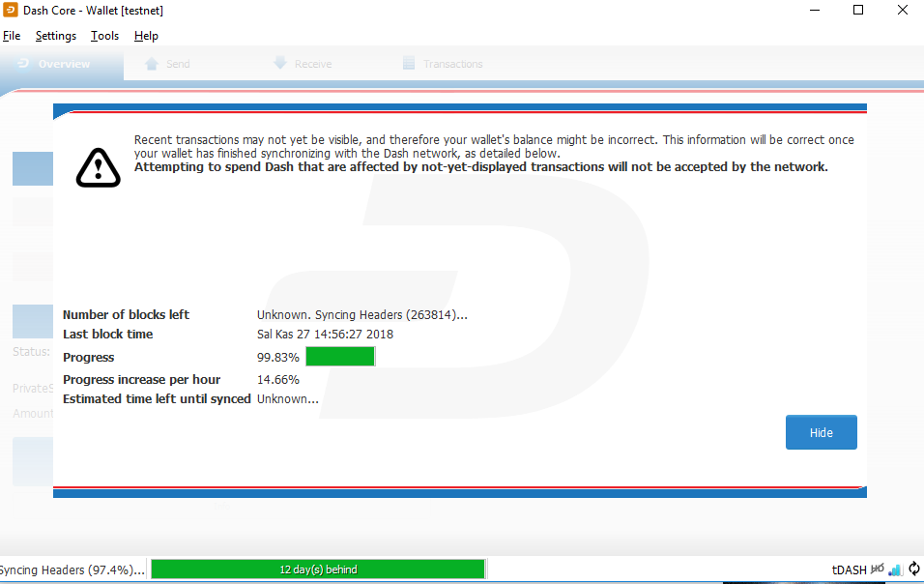This screenshot has height=584, width=924.
Task: Click the Syncing Headers (97.4%) status text
Action: pyautogui.click(x=72, y=569)
